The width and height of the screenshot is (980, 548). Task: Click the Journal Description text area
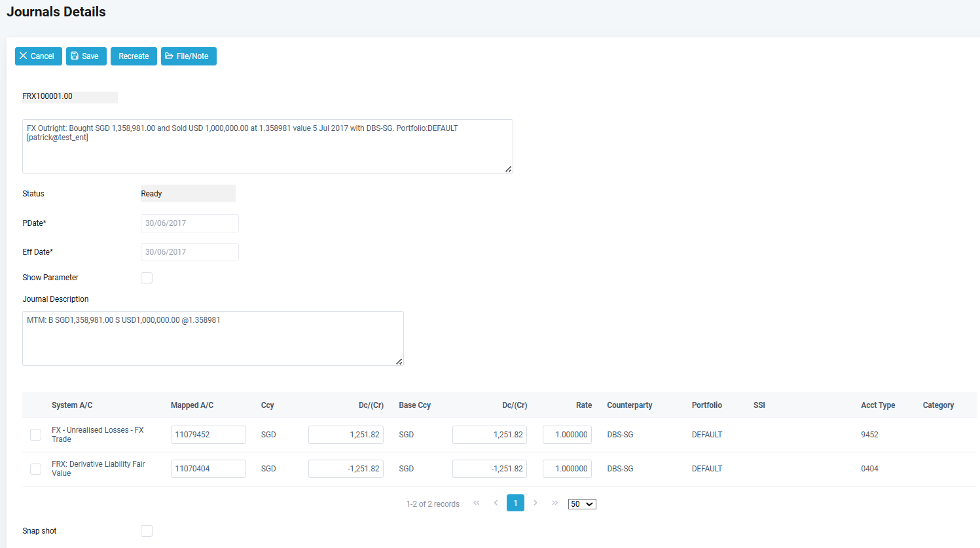[x=213, y=338]
